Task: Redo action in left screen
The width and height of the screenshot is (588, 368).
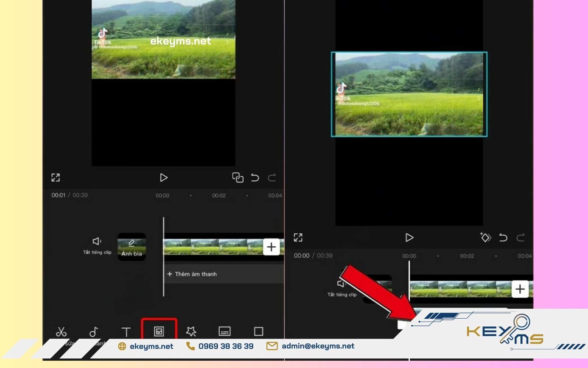Action: (x=272, y=178)
